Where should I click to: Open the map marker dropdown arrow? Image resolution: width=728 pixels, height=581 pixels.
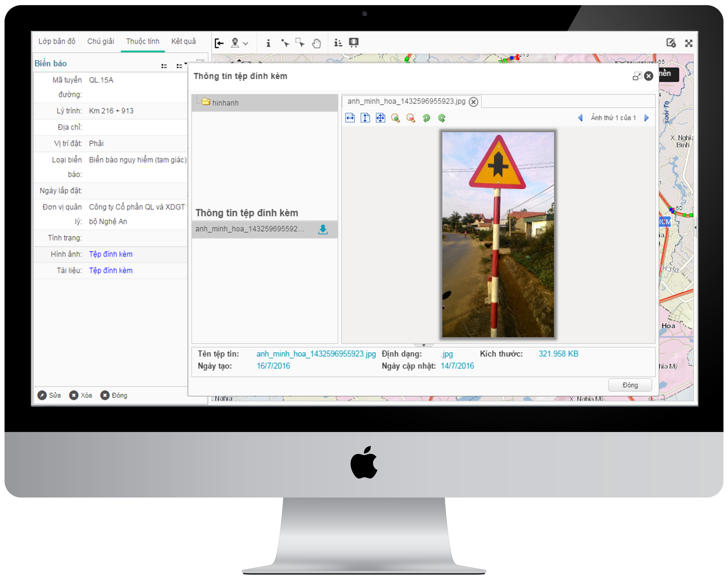click(245, 44)
